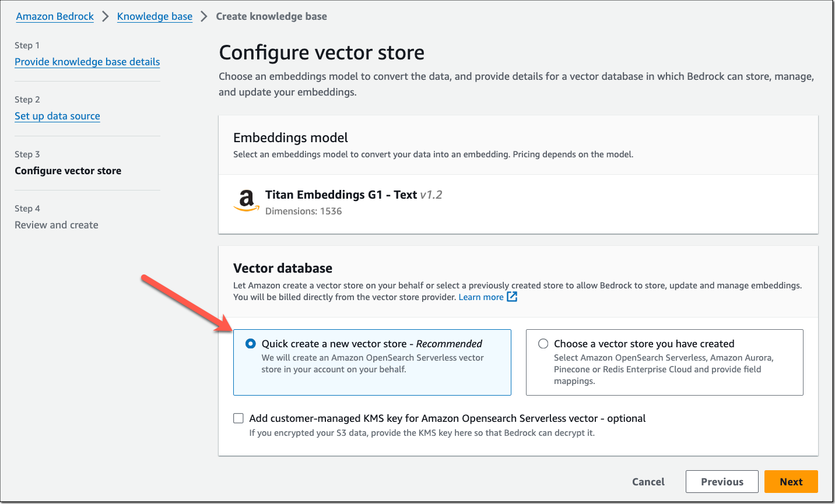Image resolution: width=835 pixels, height=504 pixels.
Task: Select Quick create a new vector store
Action: 250,344
